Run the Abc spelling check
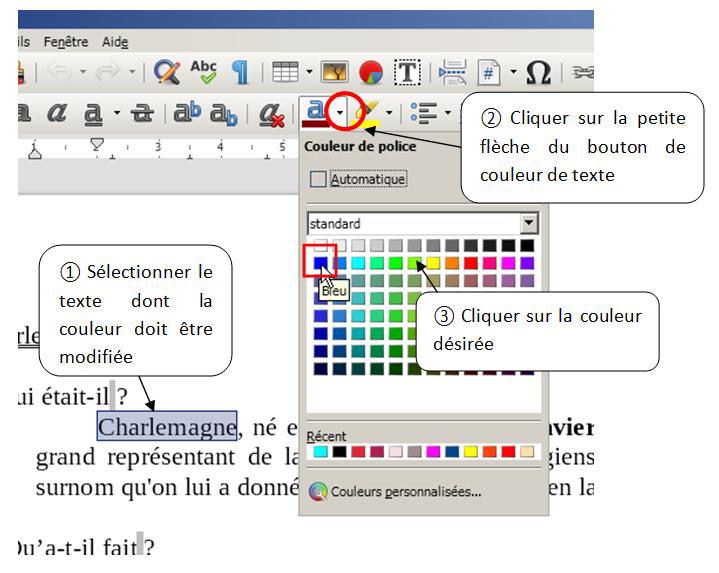The height and width of the screenshot is (573, 719). (203, 72)
